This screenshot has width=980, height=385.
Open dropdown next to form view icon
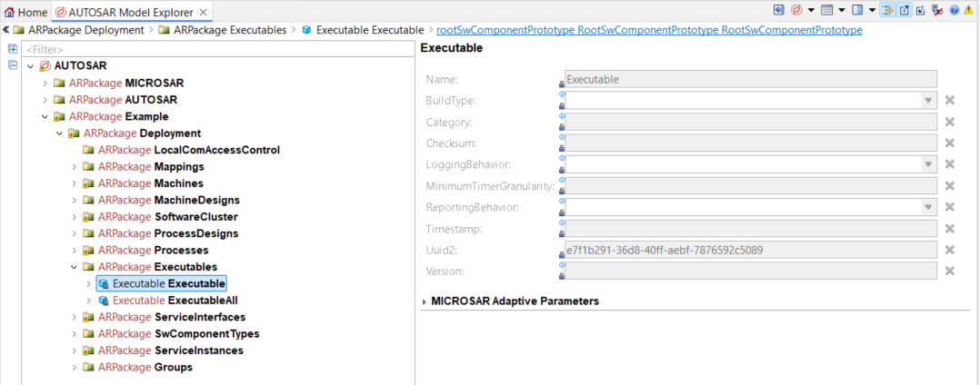click(x=841, y=10)
